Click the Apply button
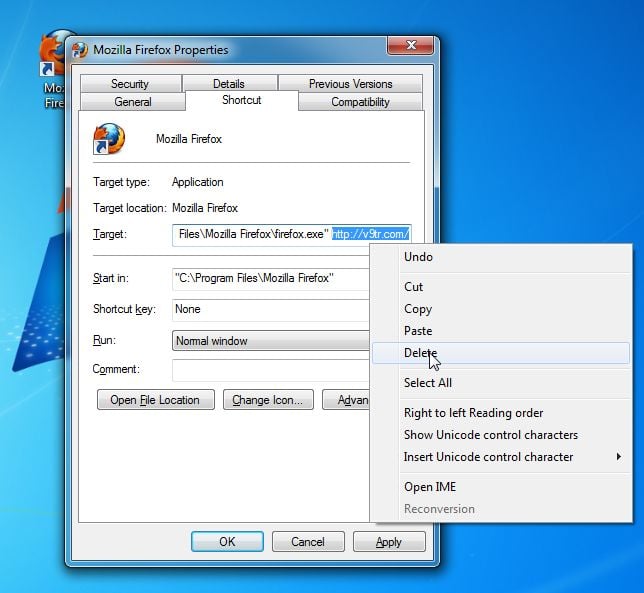 coord(389,542)
